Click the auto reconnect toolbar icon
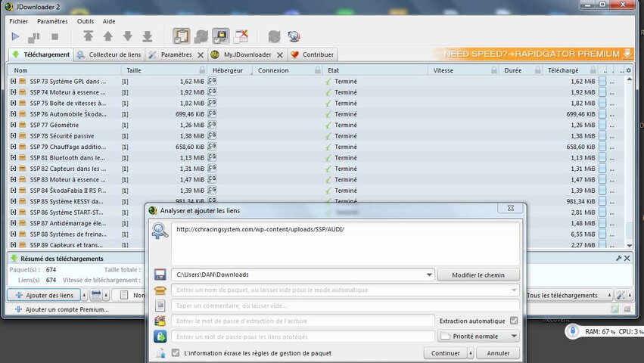The image size is (644, 363). click(x=201, y=36)
